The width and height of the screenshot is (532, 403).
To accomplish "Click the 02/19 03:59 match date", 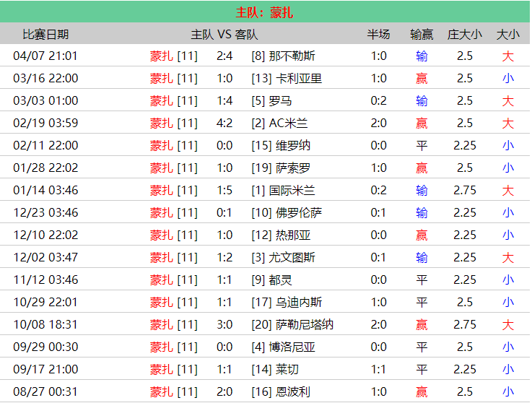I will (45, 123).
